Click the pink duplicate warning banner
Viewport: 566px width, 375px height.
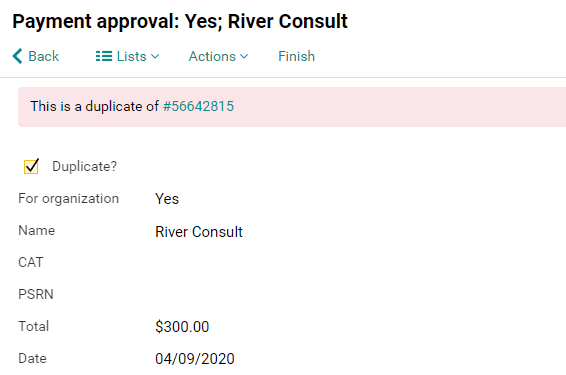[x=292, y=107]
